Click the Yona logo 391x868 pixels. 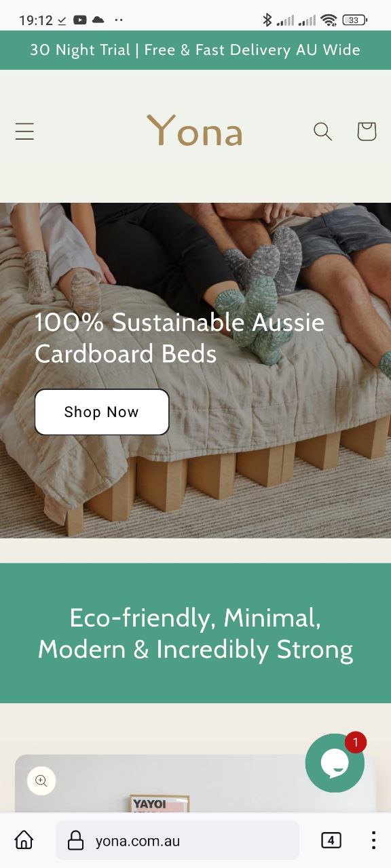tap(195, 131)
